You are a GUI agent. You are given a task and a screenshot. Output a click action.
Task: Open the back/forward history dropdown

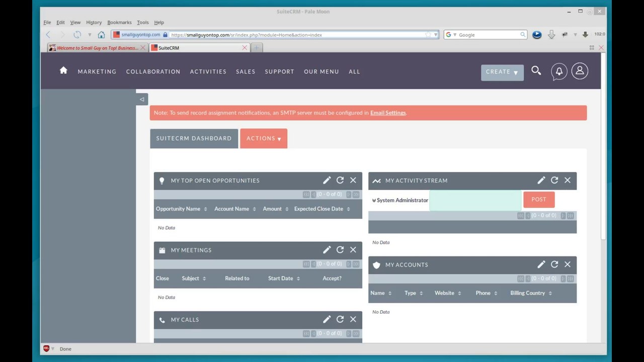coord(90,35)
